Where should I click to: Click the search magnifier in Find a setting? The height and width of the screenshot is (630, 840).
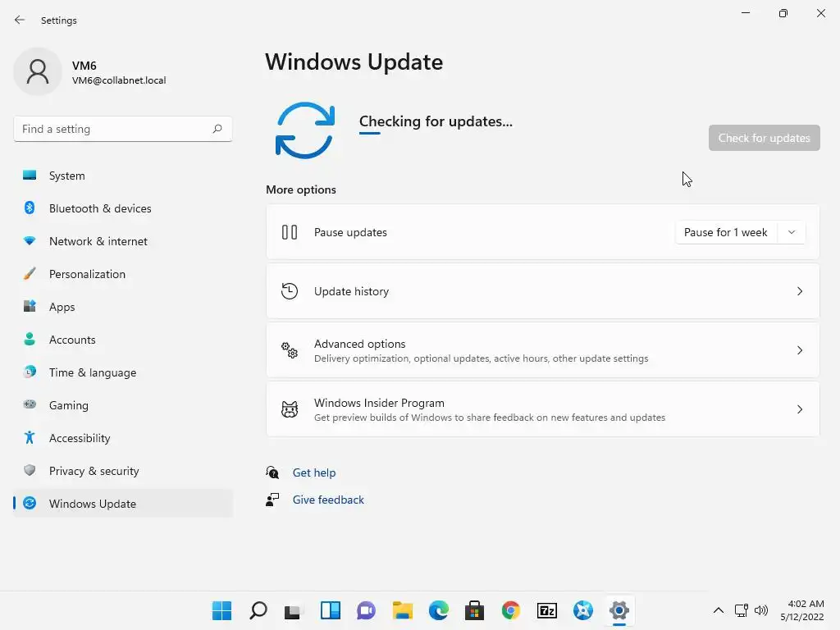pyautogui.click(x=217, y=129)
